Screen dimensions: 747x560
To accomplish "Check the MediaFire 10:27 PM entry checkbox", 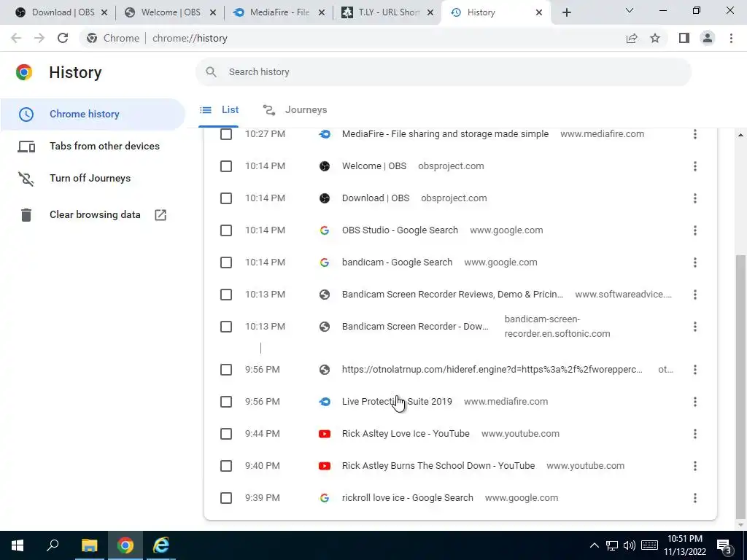I will point(226,134).
